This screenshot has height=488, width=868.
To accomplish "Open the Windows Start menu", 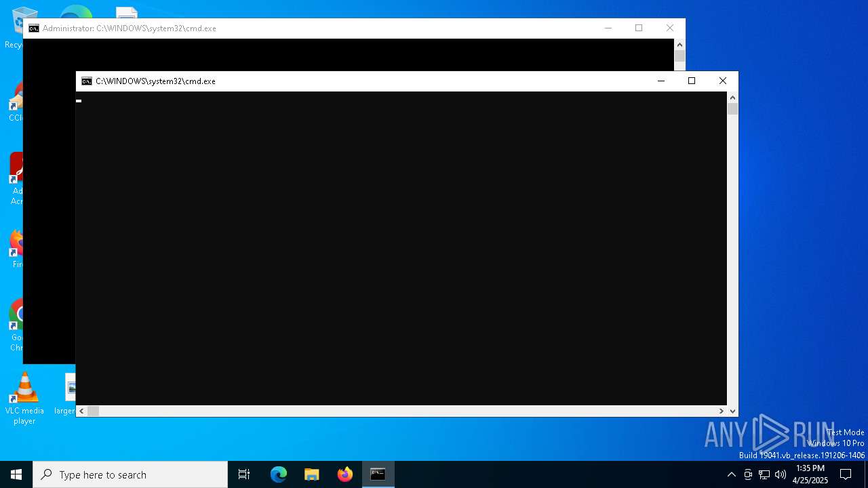I will (16, 474).
